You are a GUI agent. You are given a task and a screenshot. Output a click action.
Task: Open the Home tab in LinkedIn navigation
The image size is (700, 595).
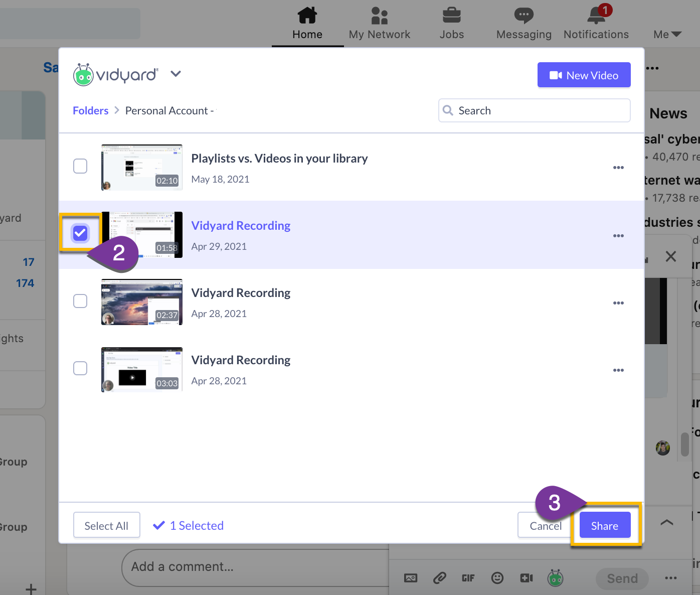[307, 24]
